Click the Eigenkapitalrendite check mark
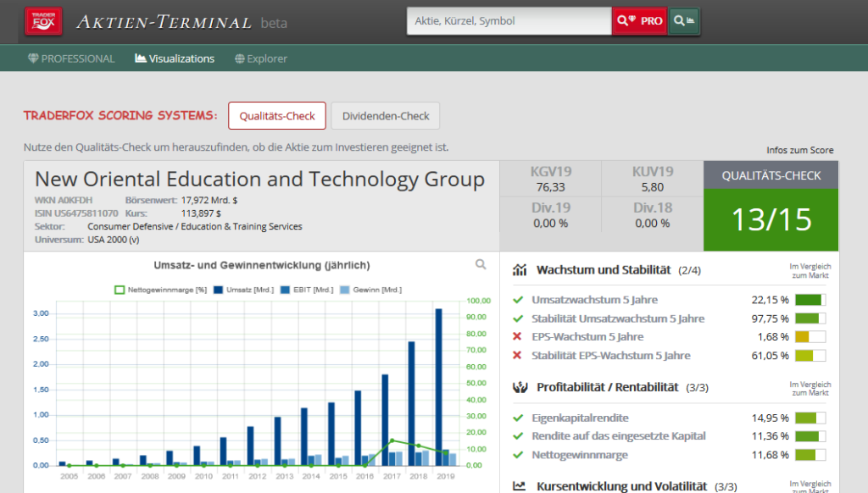The height and width of the screenshot is (493, 868). tap(518, 418)
